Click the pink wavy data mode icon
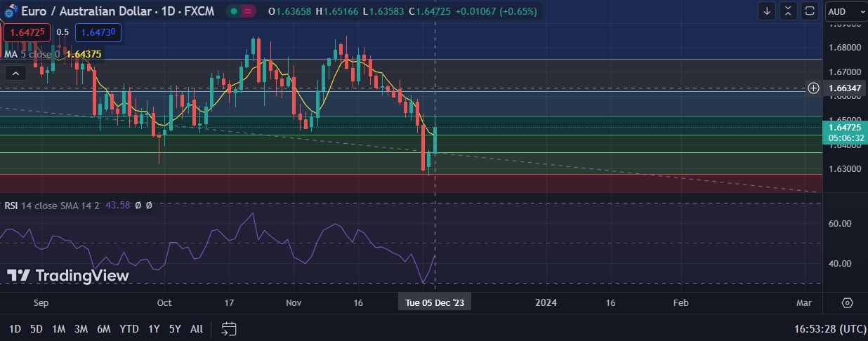Image resolution: width=868 pixels, height=341 pixels. click(x=248, y=12)
